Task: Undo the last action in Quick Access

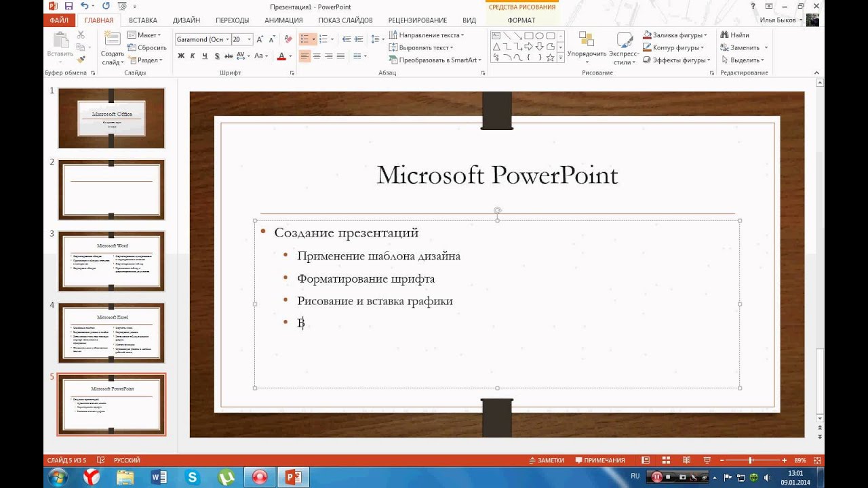Action: pos(84,6)
